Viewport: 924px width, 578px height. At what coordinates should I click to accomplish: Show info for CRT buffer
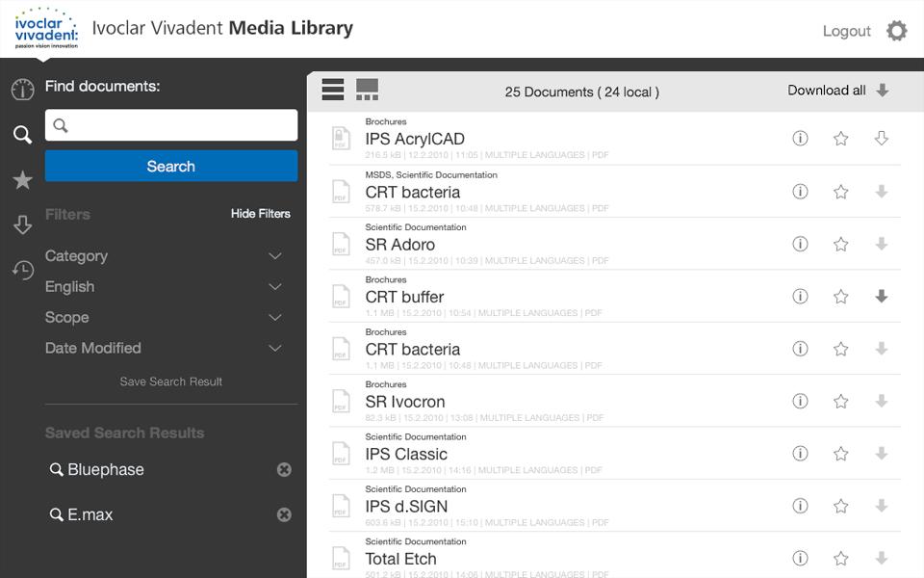(800, 296)
